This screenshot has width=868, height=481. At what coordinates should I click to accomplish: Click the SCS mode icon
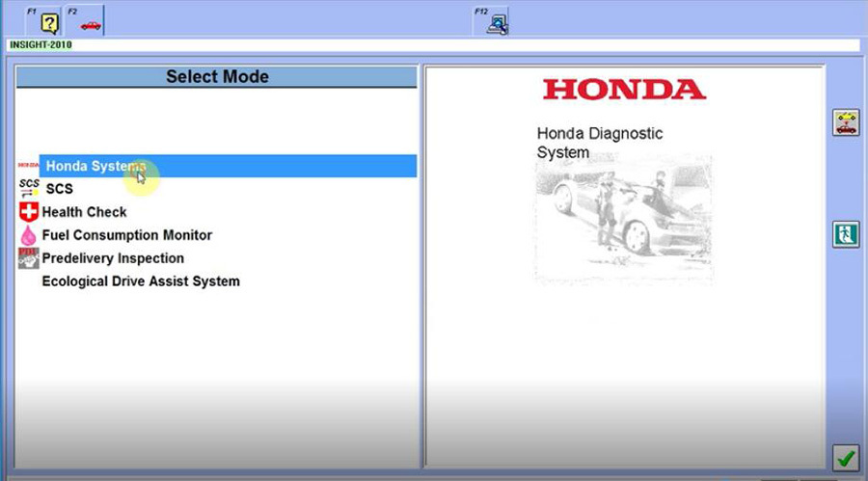click(x=29, y=188)
